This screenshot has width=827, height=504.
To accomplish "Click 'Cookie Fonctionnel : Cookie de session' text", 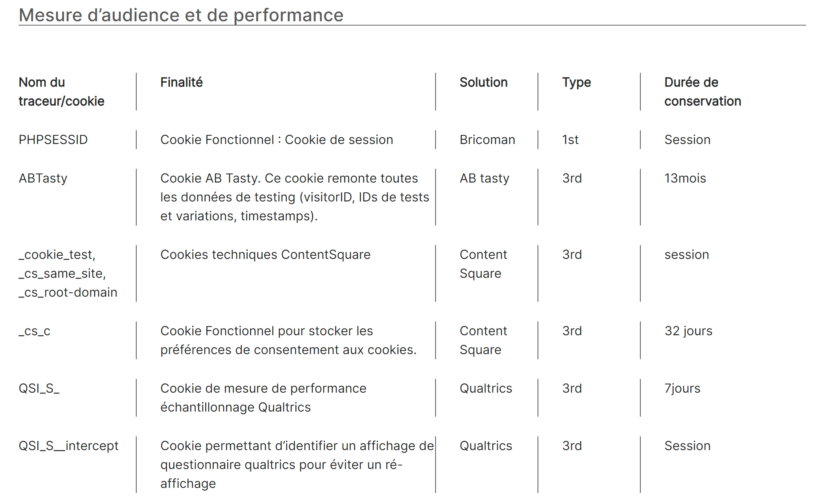I will pyautogui.click(x=277, y=140).
